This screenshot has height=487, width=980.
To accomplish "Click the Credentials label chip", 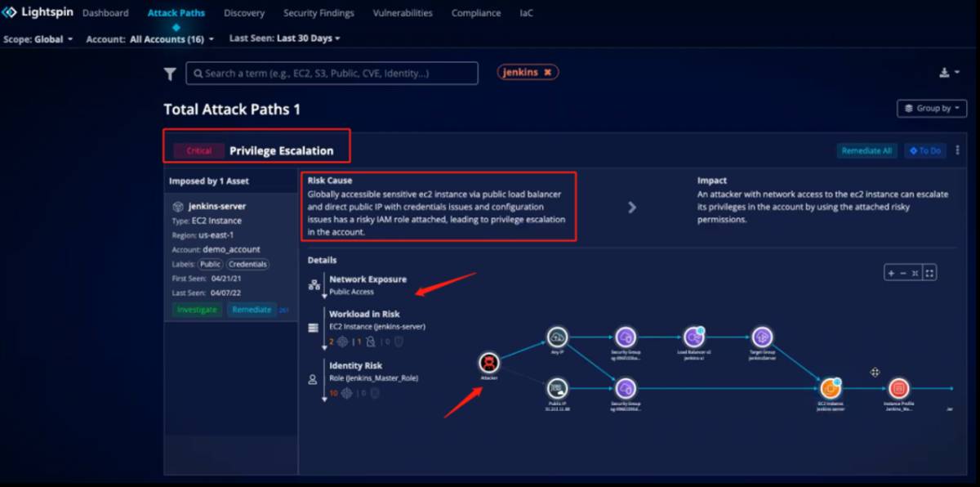I will [x=247, y=265].
